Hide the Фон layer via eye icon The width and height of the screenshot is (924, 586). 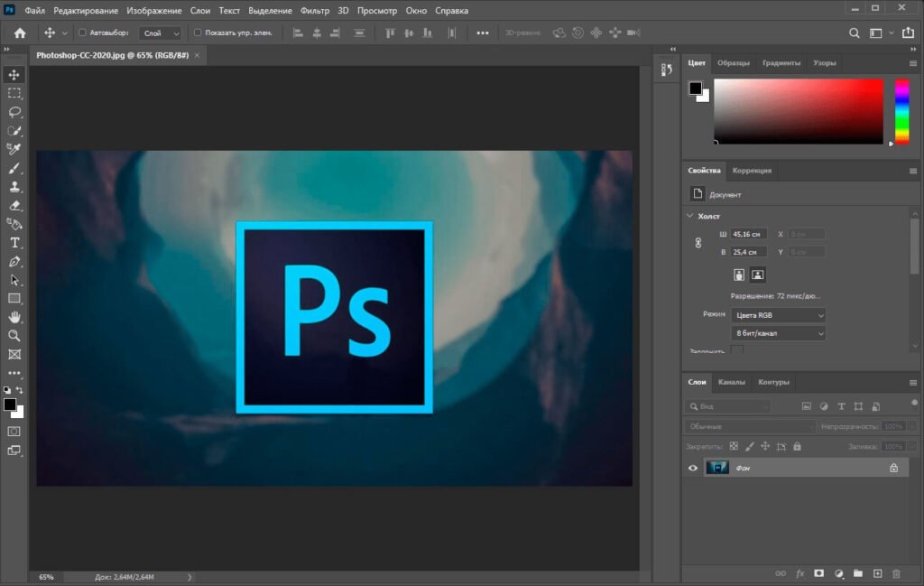(693, 468)
